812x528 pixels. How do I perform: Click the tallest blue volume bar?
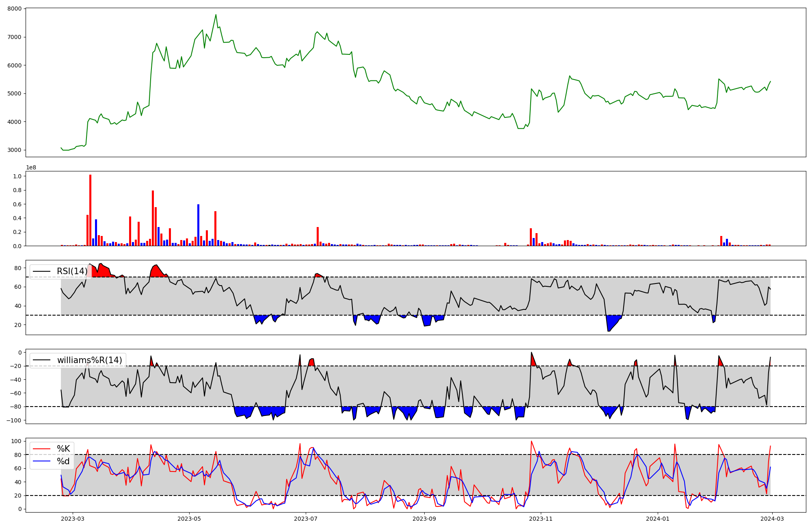click(198, 225)
